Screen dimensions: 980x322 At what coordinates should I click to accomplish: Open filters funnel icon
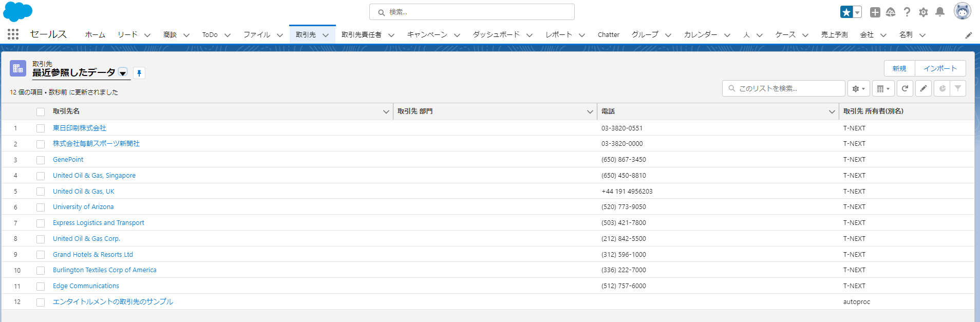958,88
